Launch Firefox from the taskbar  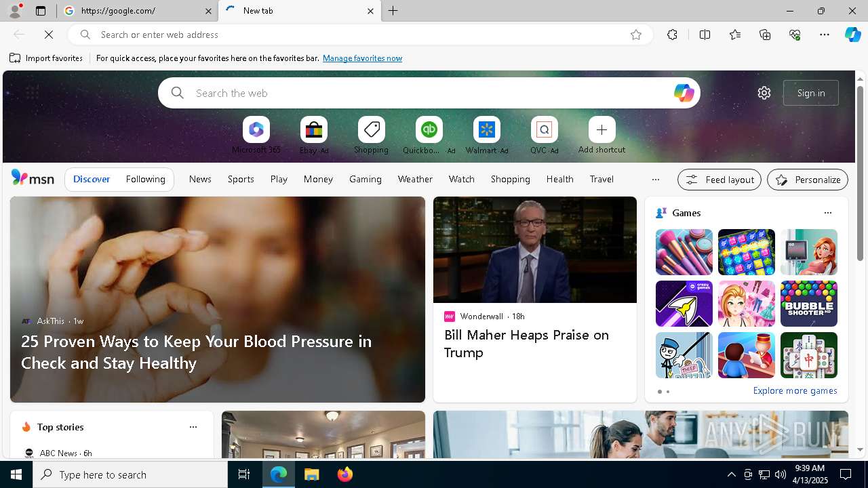tap(345, 474)
